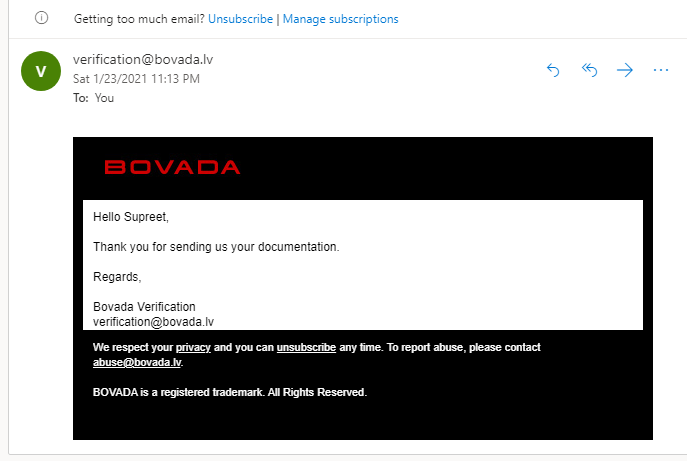Open Manage subscriptions link
This screenshot has height=461, width=687.
point(340,19)
